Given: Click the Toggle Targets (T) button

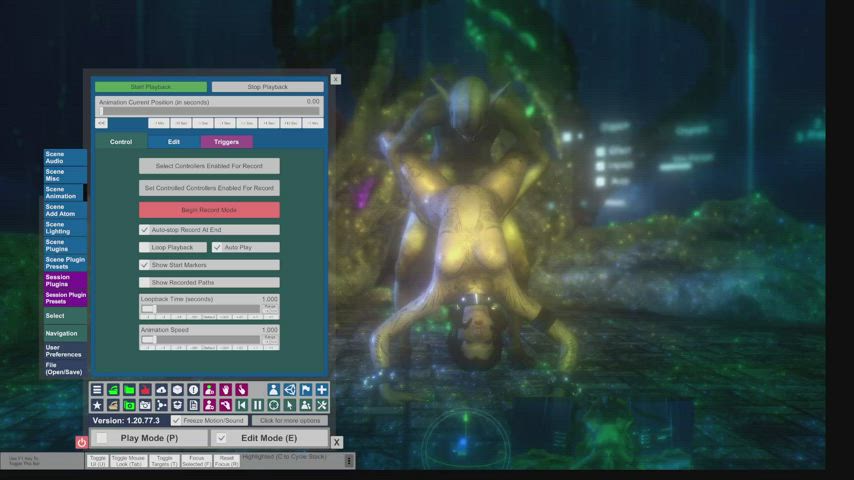Looking at the screenshot, I should (164, 461).
